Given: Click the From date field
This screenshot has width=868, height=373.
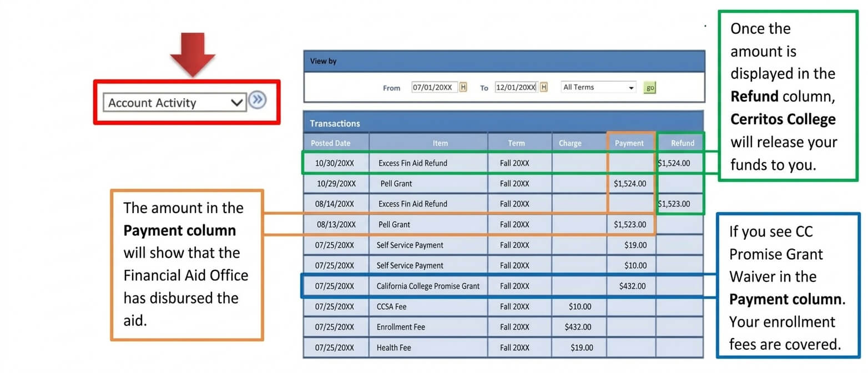Looking at the screenshot, I should pyautogui.click(x=435, y=87).
